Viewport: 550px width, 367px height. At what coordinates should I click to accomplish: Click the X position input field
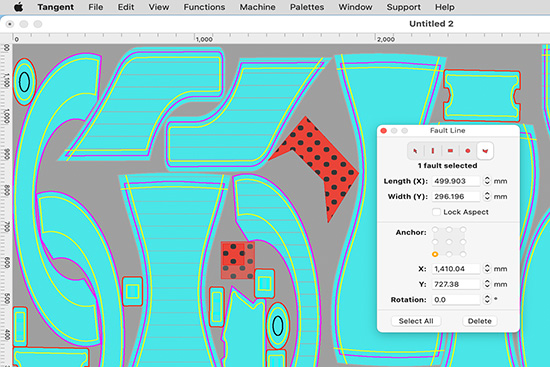click(456, 269)
